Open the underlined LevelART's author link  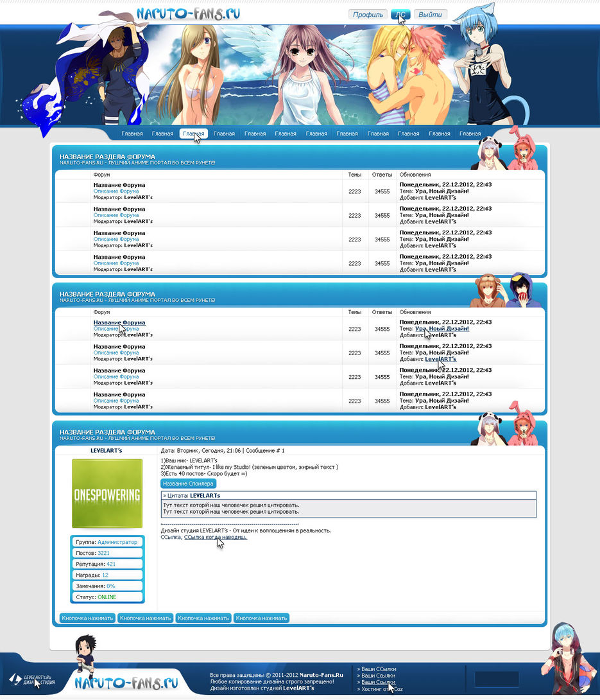coord(440,359)
